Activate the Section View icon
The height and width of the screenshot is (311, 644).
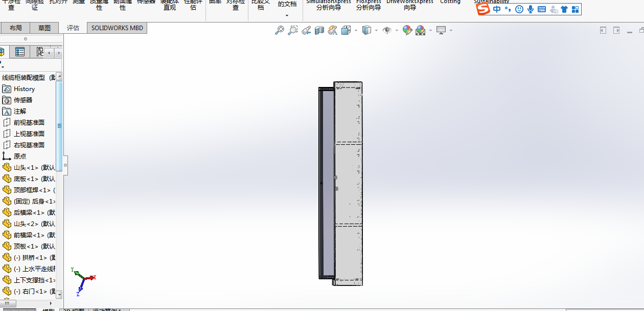[x=319, y=31]
